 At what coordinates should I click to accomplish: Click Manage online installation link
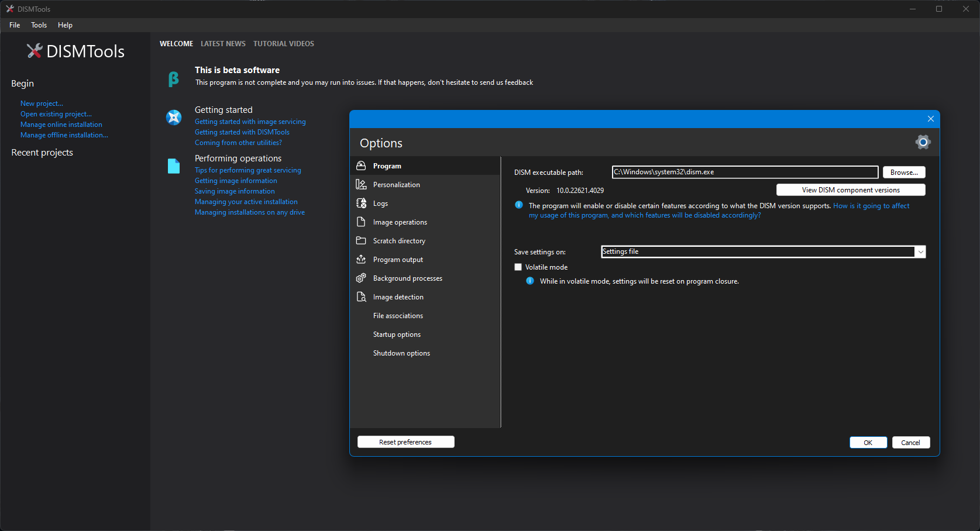(61, 125)
